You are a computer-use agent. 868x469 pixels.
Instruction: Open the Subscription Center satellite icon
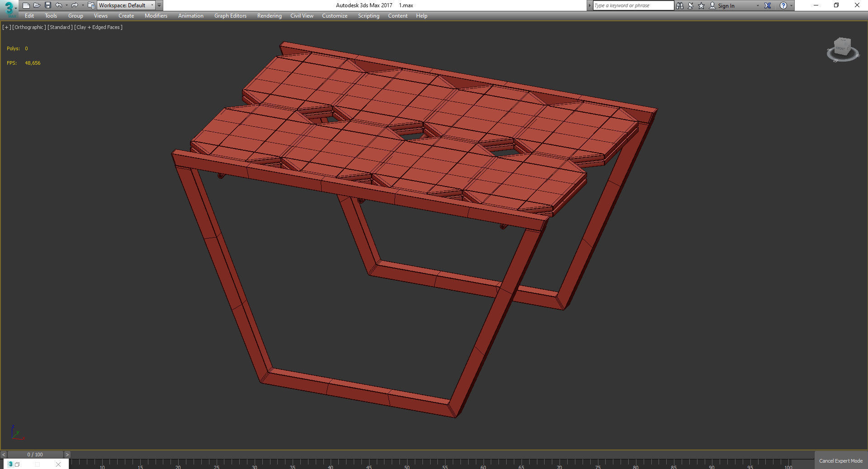pos(690,5)
